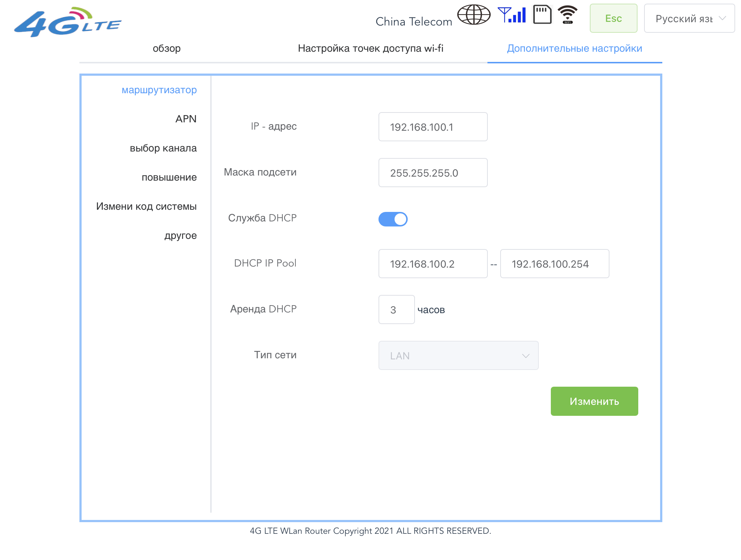Click the 4G LTE logo
The image size is (741, 560).
(68, 22)
